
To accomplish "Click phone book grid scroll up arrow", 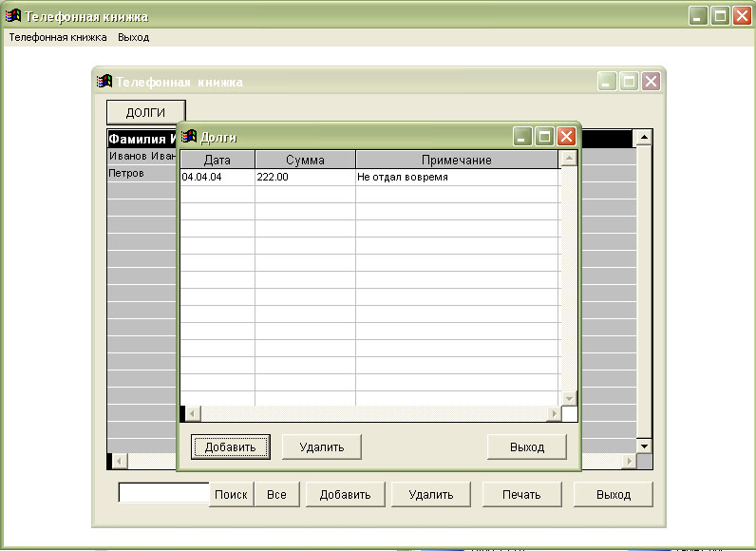I will 644,138.
